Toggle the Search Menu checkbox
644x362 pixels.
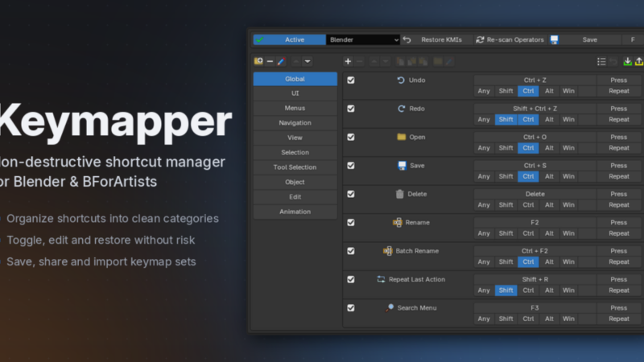pyautogui.click(x=351, y=308)
